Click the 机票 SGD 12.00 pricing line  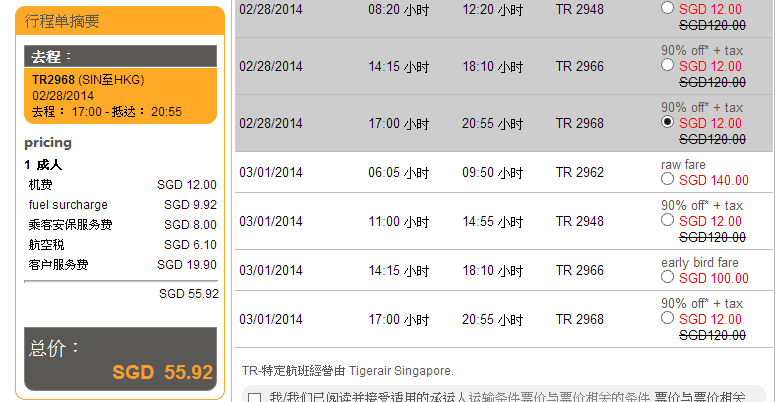click(x=120, y=185)
